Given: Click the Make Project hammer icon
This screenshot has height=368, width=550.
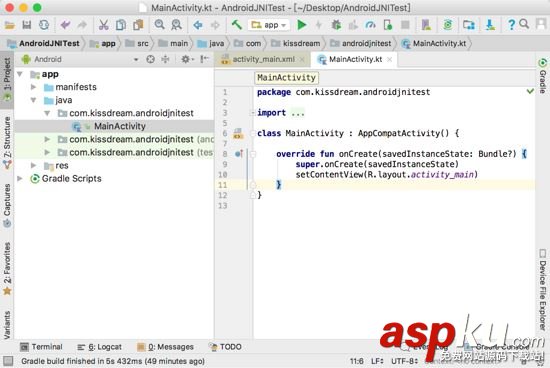Looking at the screenshot, I should click(x=237, y=25).
